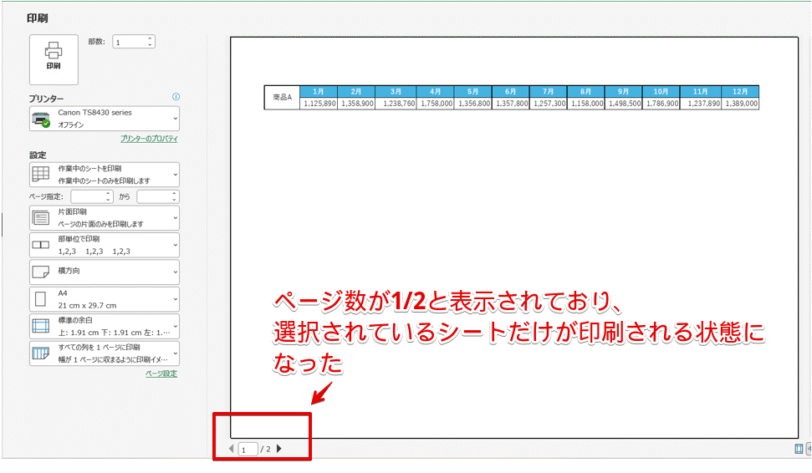Click the 1月 header cell in preview
Image resolution: width=812 pixels, height=473 pixels.
click(318, 91)
